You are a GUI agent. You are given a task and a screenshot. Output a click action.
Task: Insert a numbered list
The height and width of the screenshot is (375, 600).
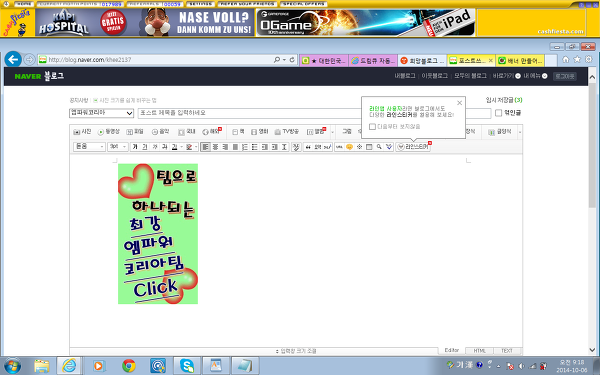tap(245, 147)
